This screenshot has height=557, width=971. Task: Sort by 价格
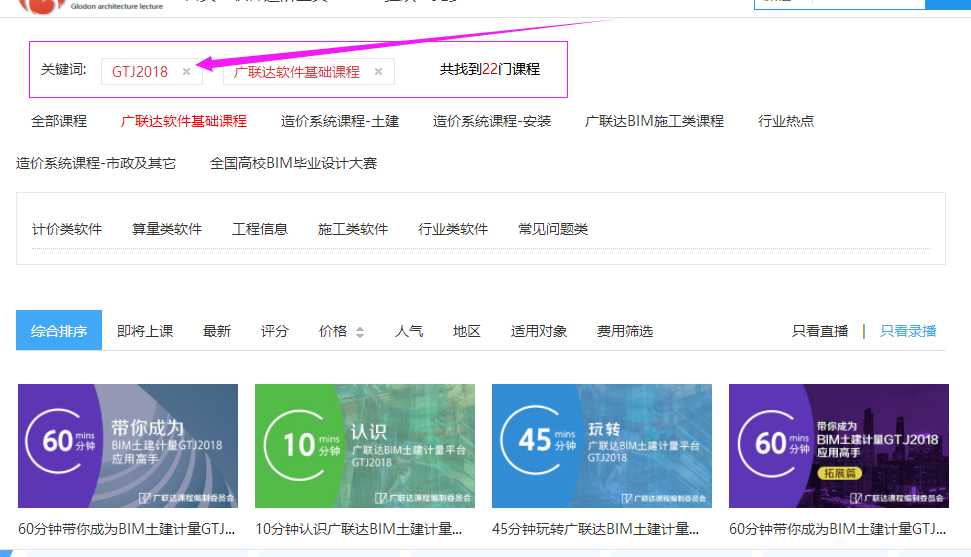333,331
